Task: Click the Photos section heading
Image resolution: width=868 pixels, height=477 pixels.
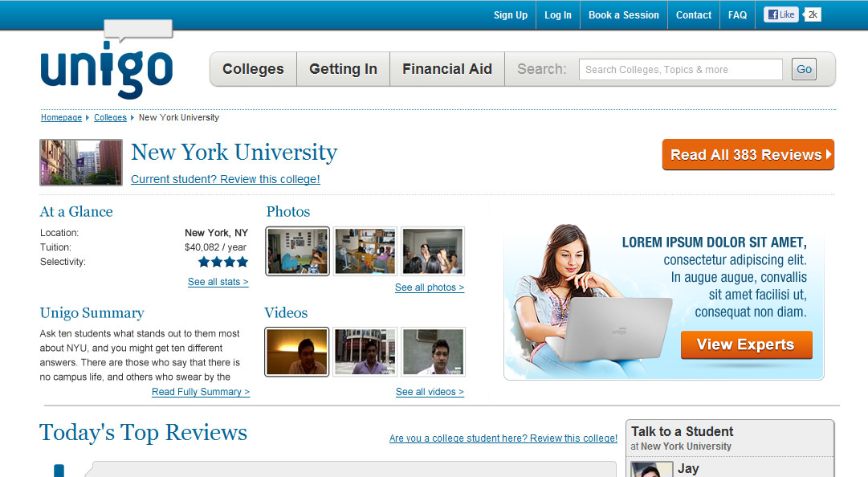Action: [288, 211]
